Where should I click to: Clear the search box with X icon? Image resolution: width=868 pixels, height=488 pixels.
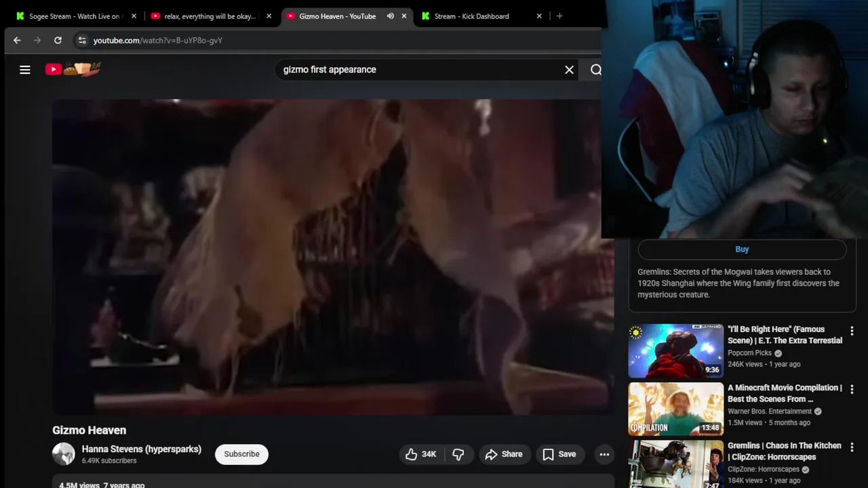coord(569,69)
